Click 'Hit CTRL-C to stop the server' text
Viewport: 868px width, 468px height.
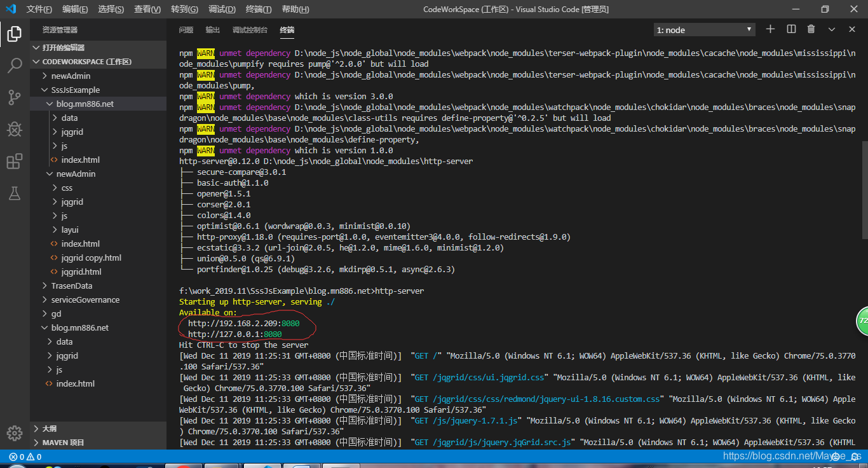pyautogui.click(x=244, y=345)
